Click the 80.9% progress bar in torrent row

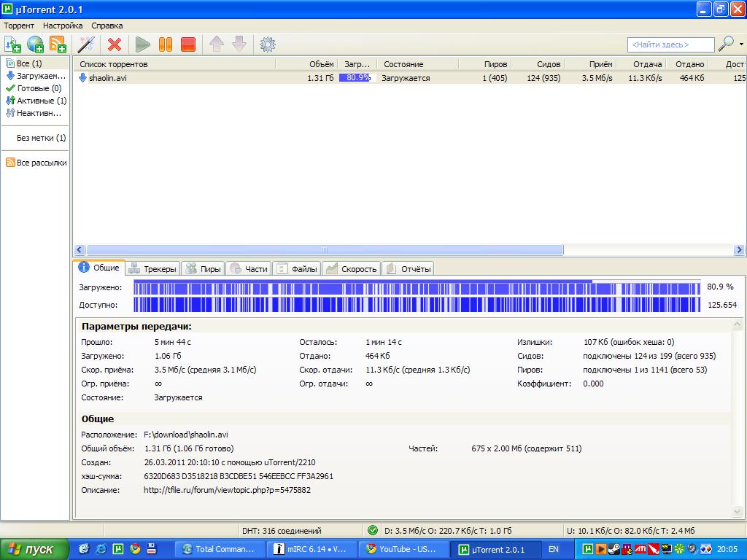point(357,77)
